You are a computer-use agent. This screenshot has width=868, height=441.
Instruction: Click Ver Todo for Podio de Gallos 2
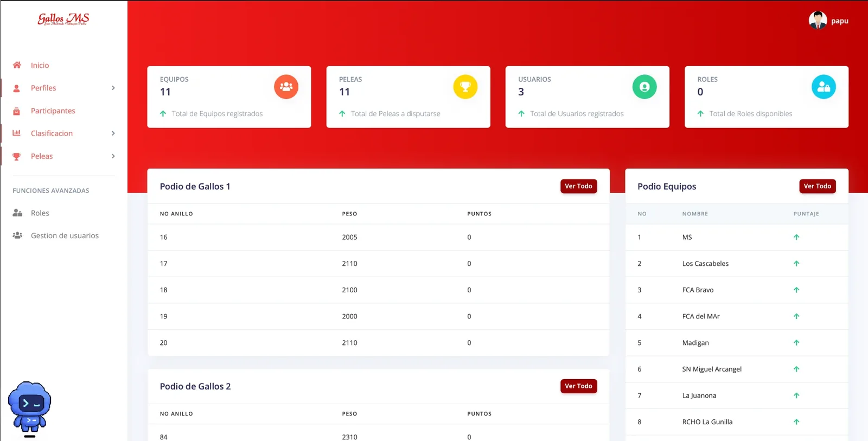coord(578,386)
